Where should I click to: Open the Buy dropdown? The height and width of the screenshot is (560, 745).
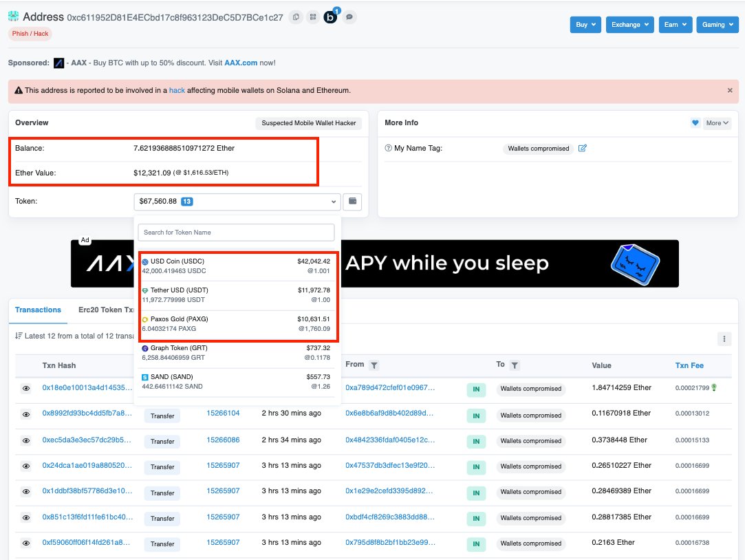[585, 25]
